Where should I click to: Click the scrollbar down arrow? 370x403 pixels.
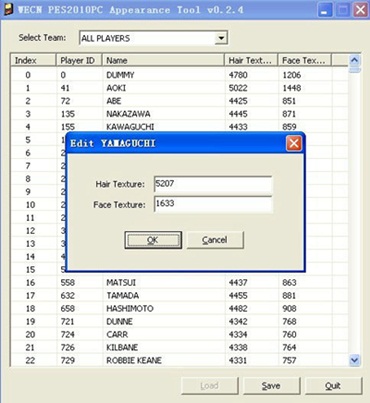(x=354, y=360)
